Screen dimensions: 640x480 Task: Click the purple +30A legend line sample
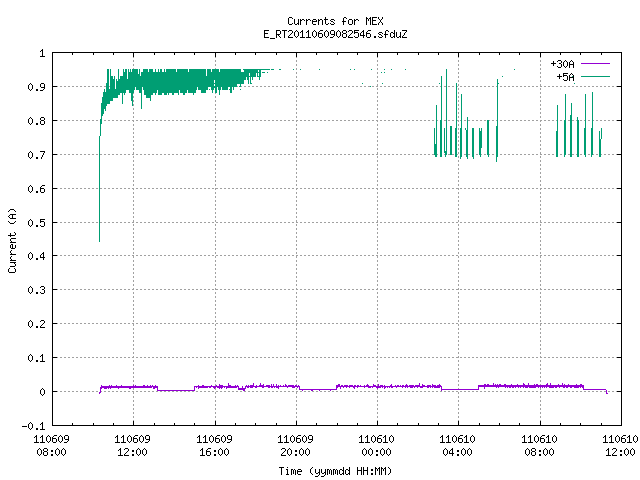click(595, 64)
